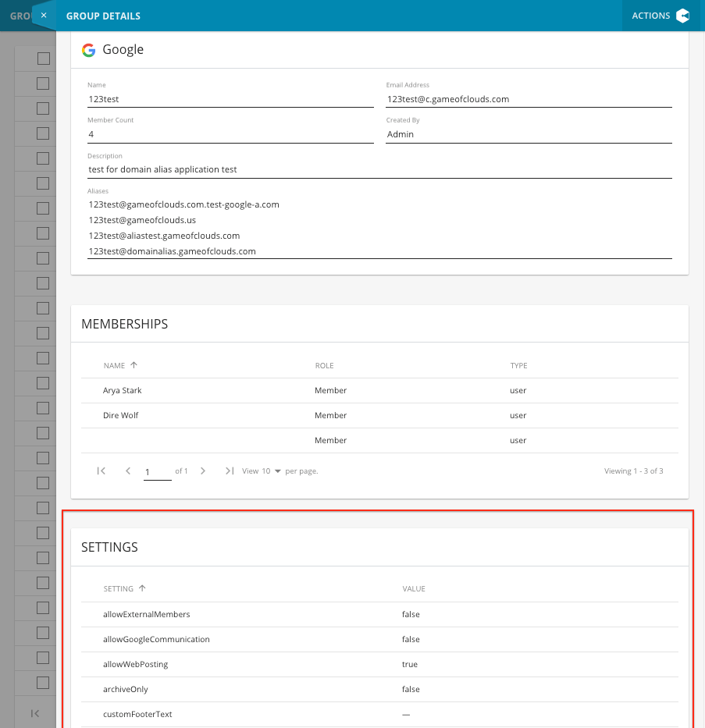Click the VALUE column header

tap(413, 588)
